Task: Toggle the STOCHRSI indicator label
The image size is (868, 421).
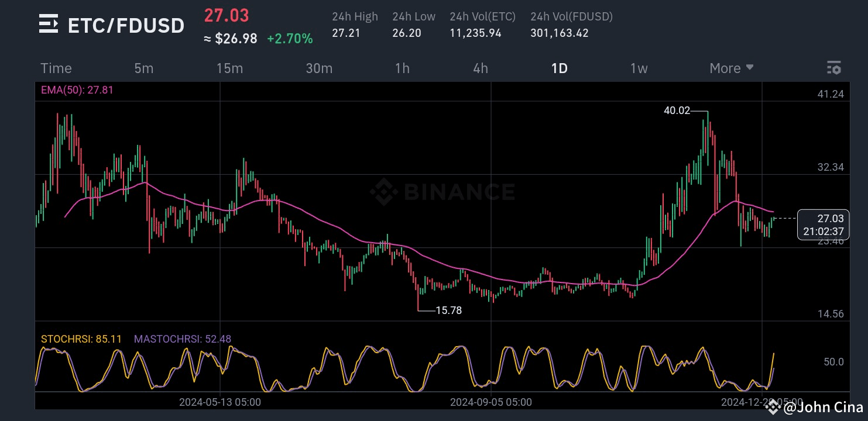Action: coord(81,339)
